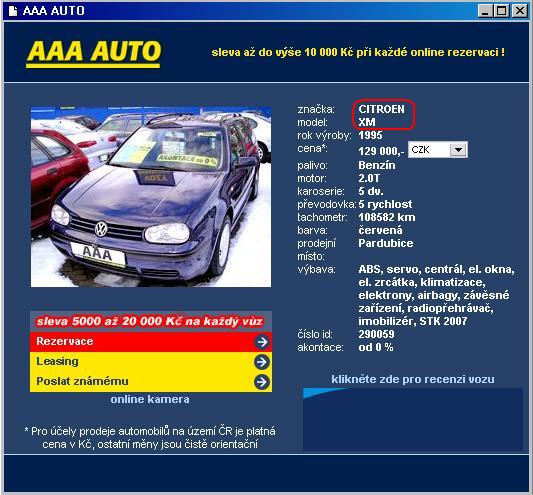Select the yellow Leasing menu item

(x=151, y=361)
